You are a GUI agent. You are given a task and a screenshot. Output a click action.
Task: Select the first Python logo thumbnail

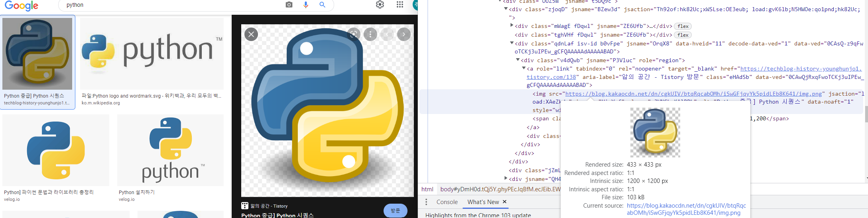click(x=37, y=54)
